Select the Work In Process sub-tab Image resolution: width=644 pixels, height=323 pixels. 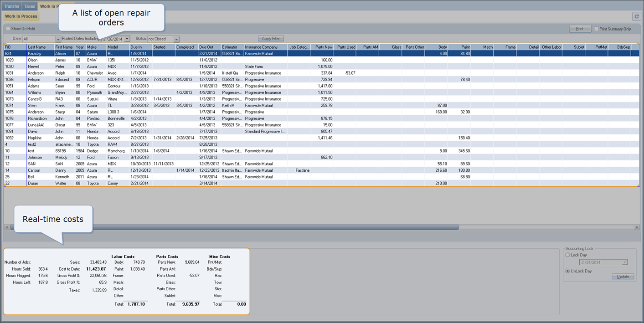point(21,16)
